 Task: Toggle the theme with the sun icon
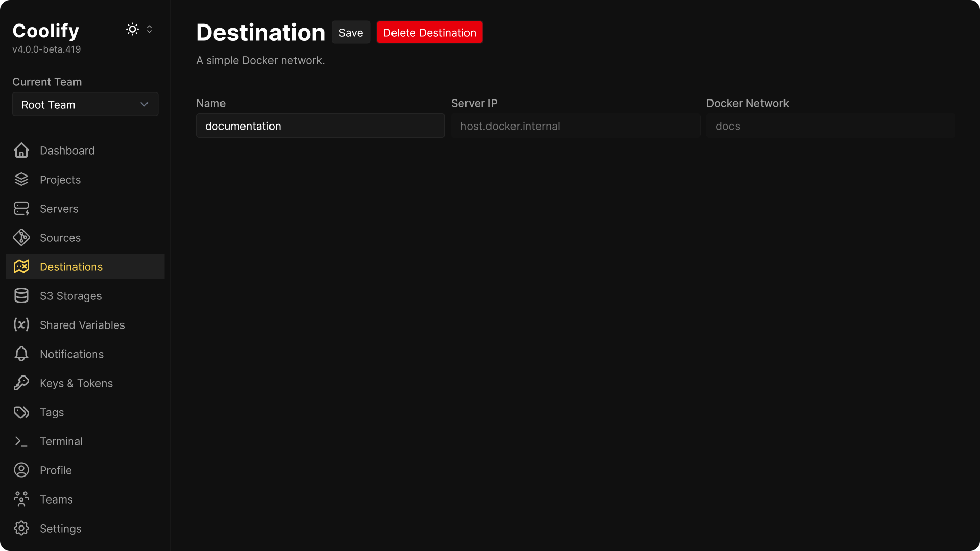(x=132, y=29)
